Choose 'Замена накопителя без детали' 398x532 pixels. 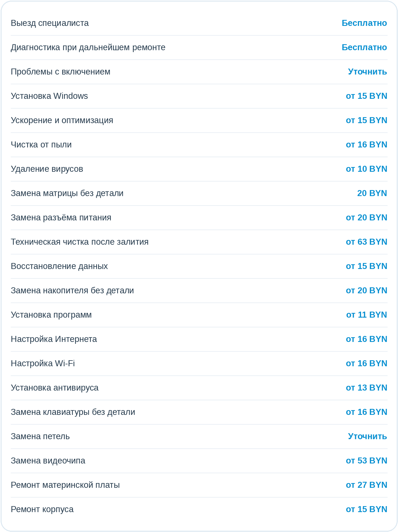[x=199, y=290]
